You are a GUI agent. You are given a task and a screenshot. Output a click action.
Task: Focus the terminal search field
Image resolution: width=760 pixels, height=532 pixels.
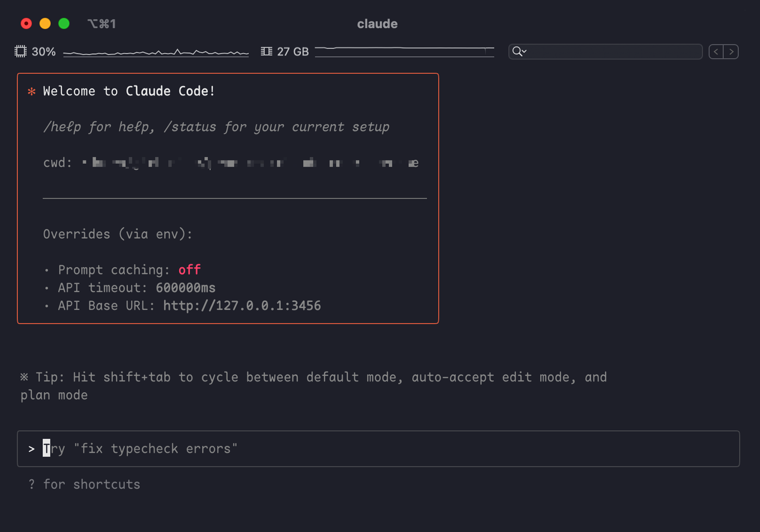605,51
